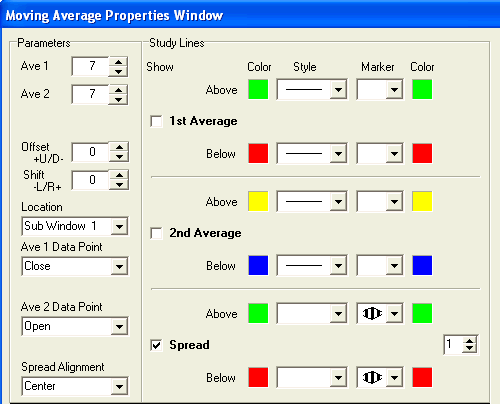Viewport: 500px width, 404px height.
Task: Open Ave 1 Data Point Close dropdown
Action: (119, 267)
